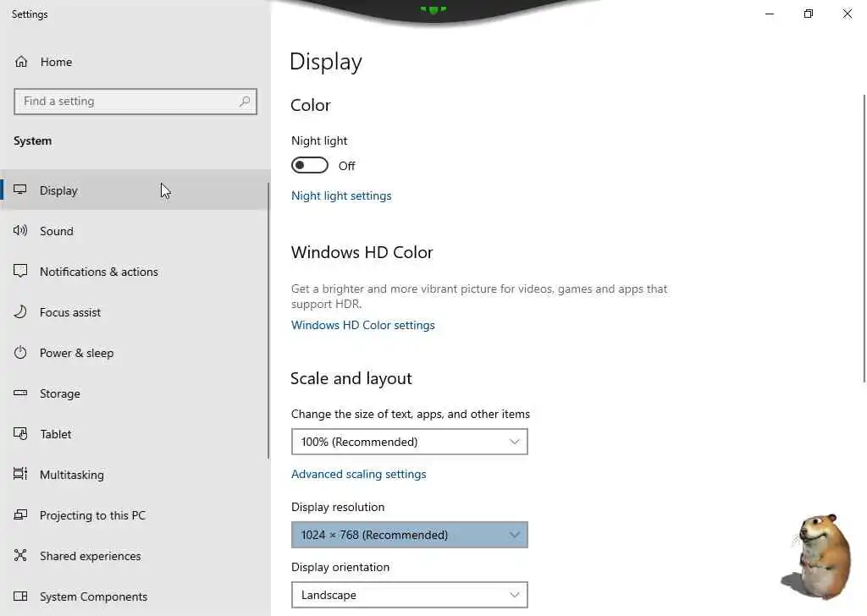Open Notifications & actions section

point(135,272)
